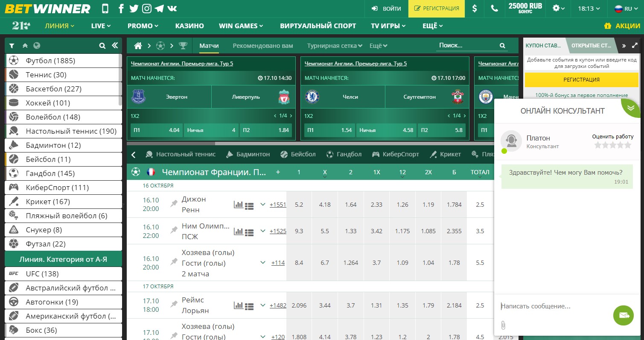Click the dollar payments icon

pos(475,9)
